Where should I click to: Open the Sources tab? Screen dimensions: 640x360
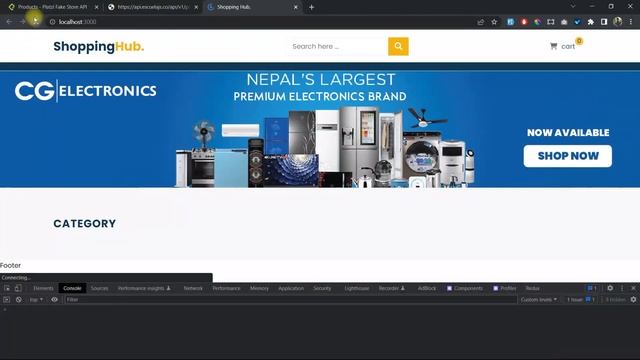(x=100, y=288)
